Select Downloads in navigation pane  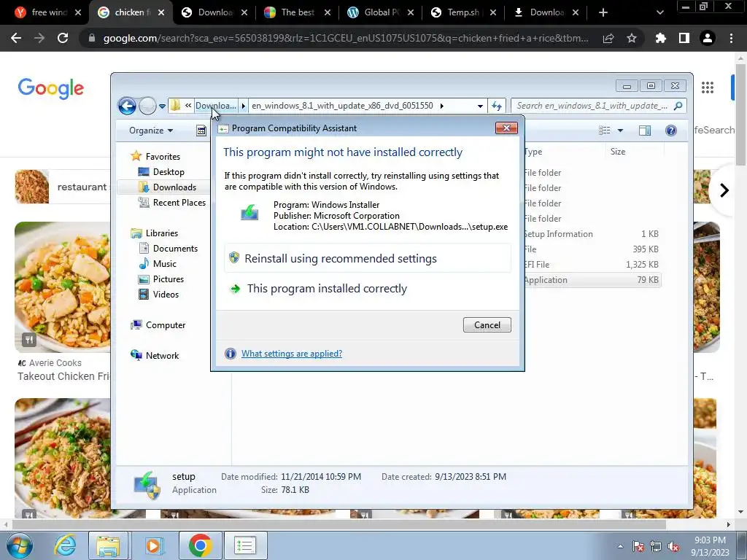tap(174, 187)
